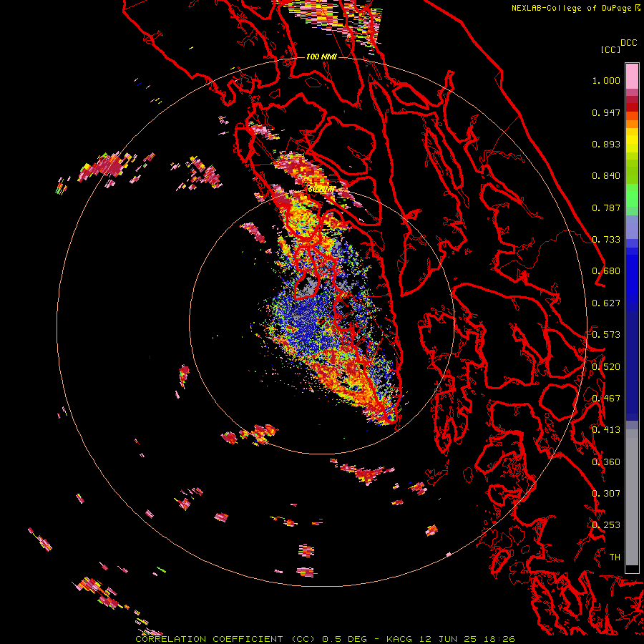Click the [CC] units label
The height and width of the screenshot is (644, 644).
coord(610,49)
